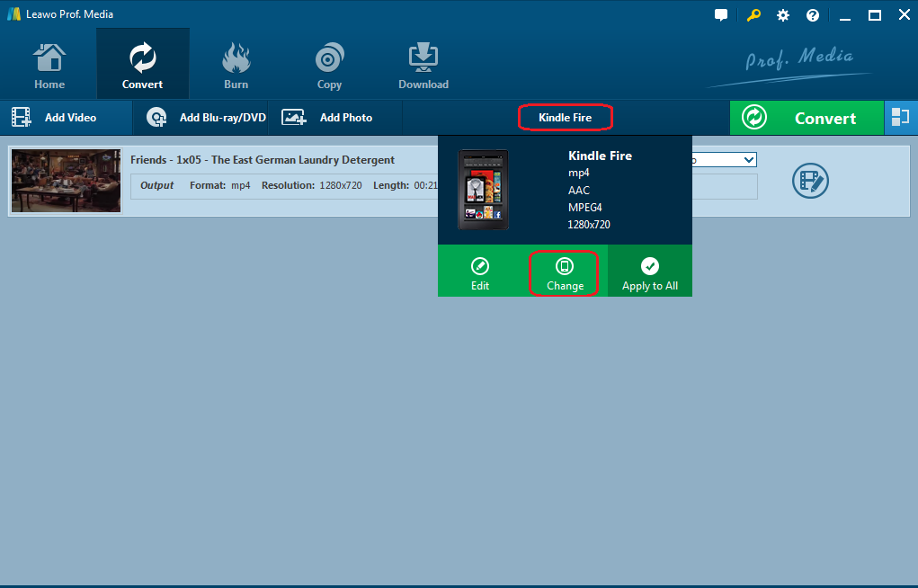Open settings via the gear icon
This screenshot has height=588, width=918.
tap(782, 15)
